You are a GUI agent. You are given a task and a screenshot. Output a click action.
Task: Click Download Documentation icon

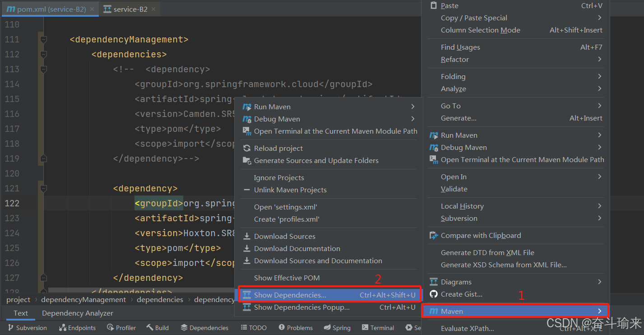click(246, 249)
